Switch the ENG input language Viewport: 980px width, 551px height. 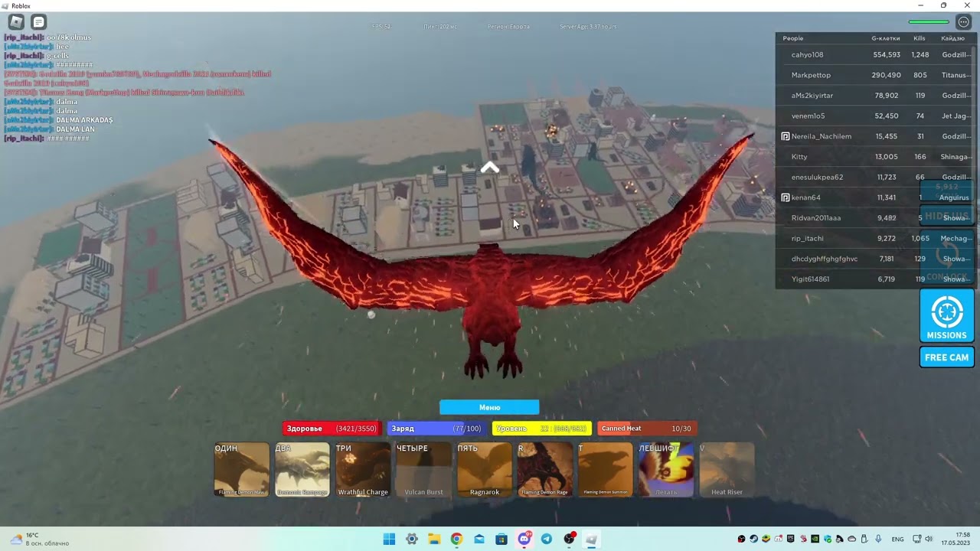(898, 539)
